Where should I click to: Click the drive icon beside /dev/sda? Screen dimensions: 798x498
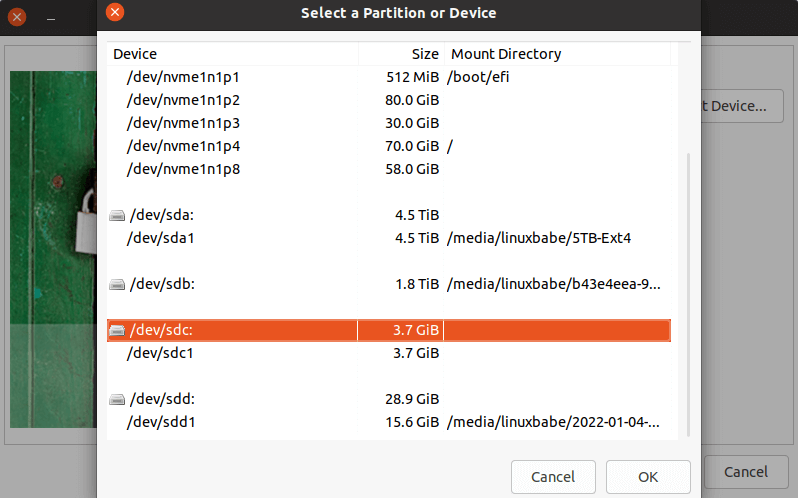click(117, 215)
